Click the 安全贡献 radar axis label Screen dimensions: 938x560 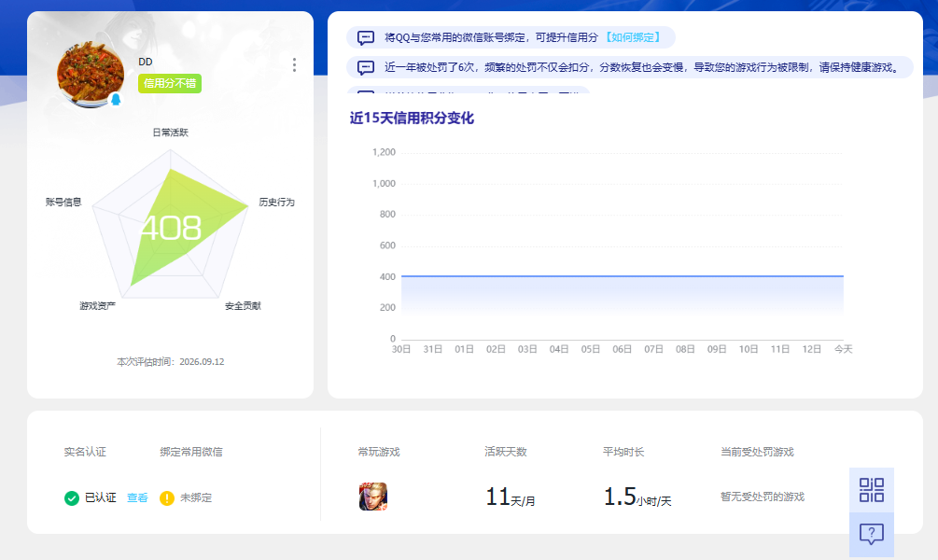pos(243,306)
